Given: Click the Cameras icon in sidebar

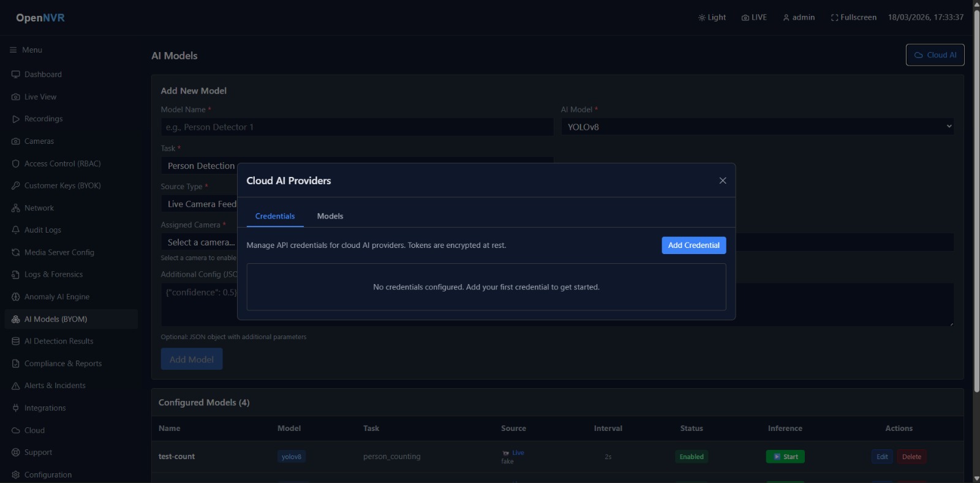Looking at the screenshot, I should coord(16,141).
